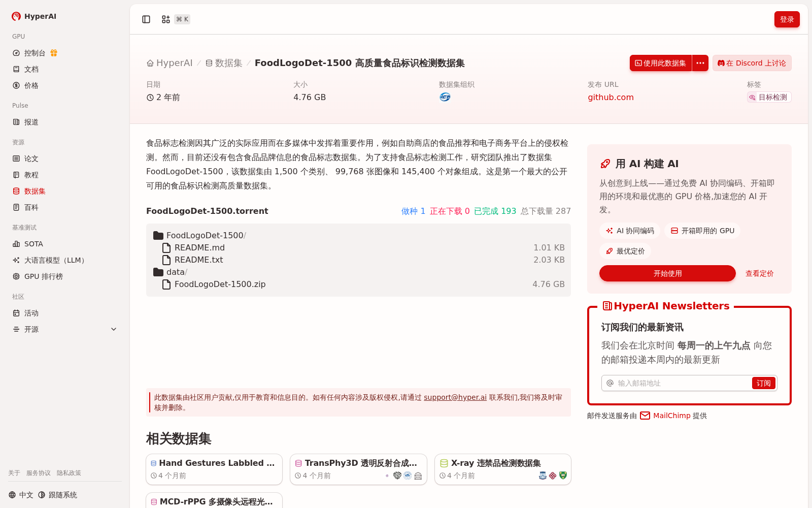Viewport: 812px width, 508px height.
Task: Click the 登录 button
Action: point(787,19)
